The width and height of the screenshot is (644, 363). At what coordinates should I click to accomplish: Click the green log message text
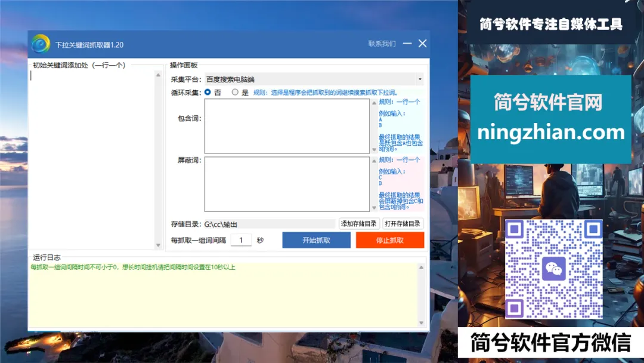(x=132, y=267)
